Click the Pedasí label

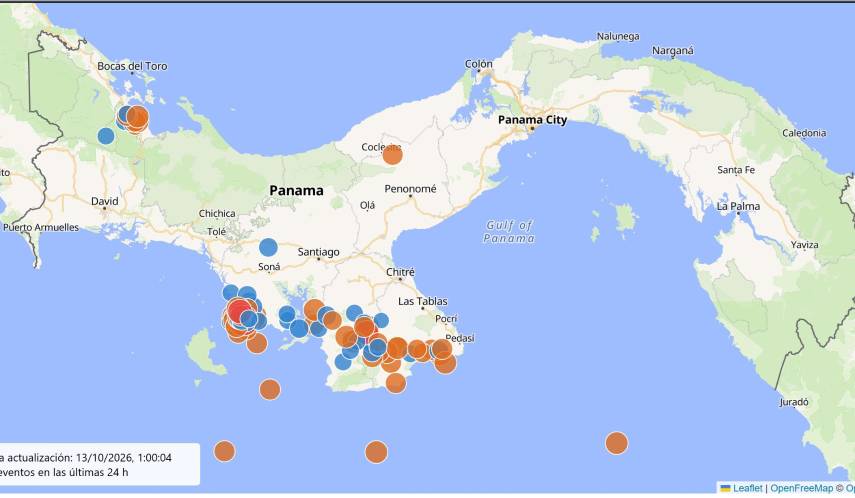click(x=460, y=338)
